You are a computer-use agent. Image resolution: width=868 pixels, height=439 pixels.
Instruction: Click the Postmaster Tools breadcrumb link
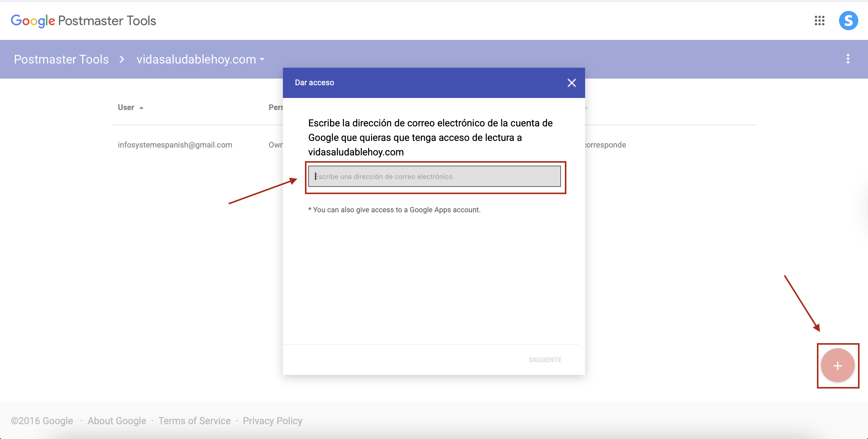[x=61, y=59]
